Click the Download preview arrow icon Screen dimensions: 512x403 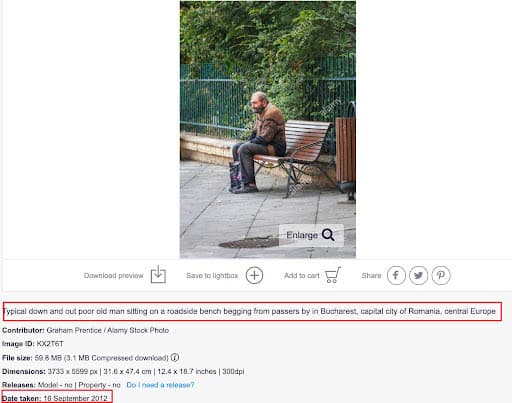158,275
